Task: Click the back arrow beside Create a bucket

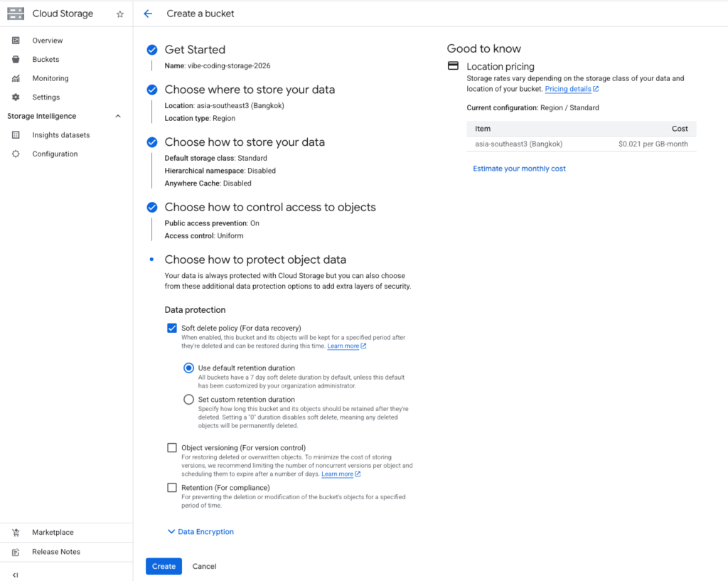Action: coord(148,14)
